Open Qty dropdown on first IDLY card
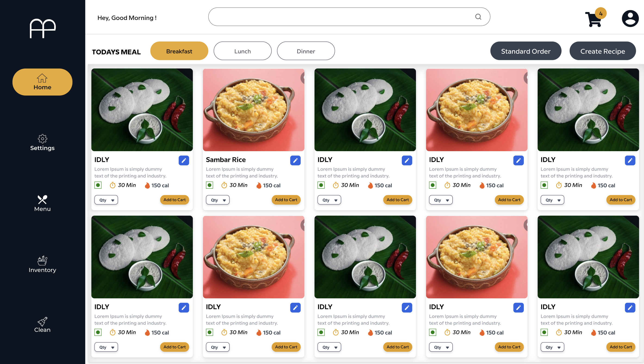The width and height of the screenshot is (644, 364). pos(106,200)
